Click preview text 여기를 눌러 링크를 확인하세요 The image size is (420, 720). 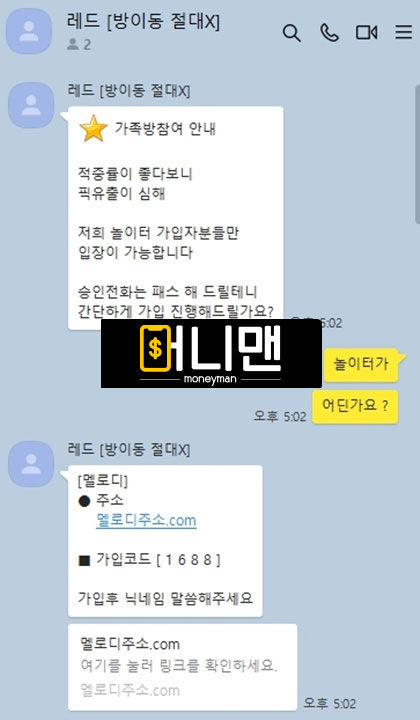(179, 665)
